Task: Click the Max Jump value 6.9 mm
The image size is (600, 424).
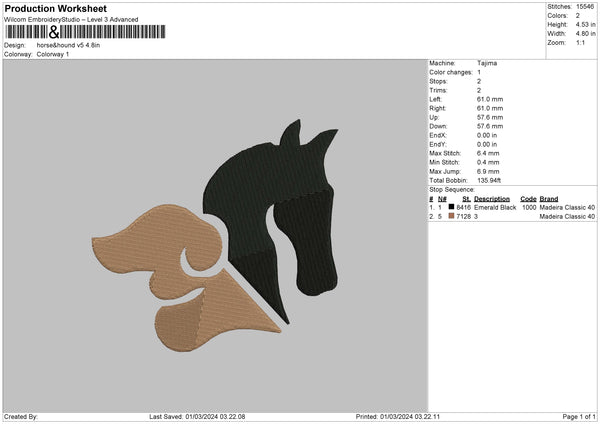Action: (488, 172)
